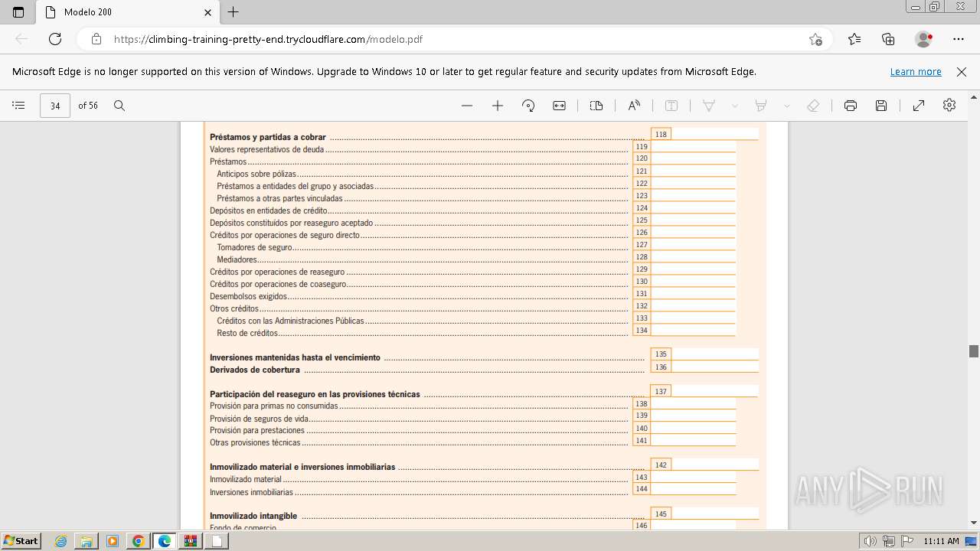
Task: Click input field 131 Desembolsos exigidos
Action: pyautogui.click(x=693, y=293)
